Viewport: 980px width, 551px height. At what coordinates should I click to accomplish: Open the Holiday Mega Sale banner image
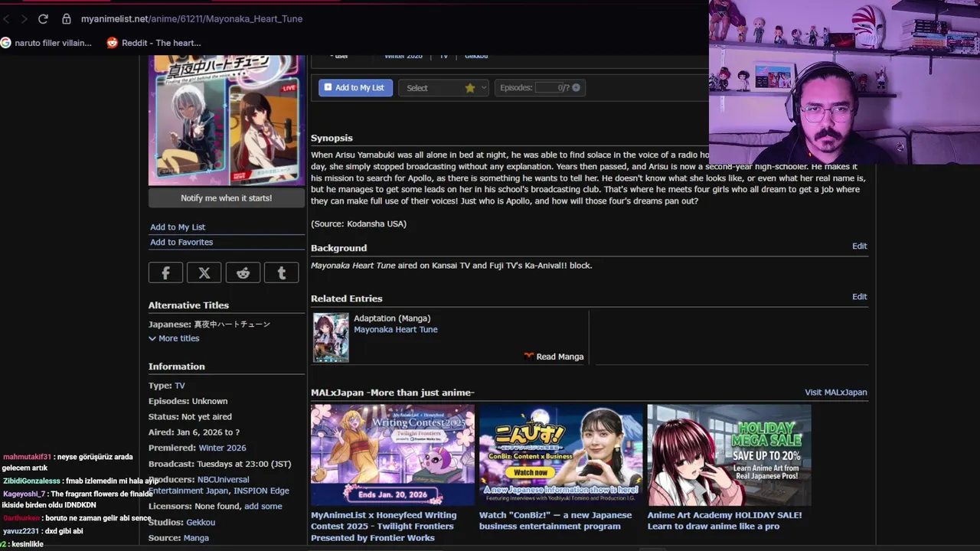[729, 455]
